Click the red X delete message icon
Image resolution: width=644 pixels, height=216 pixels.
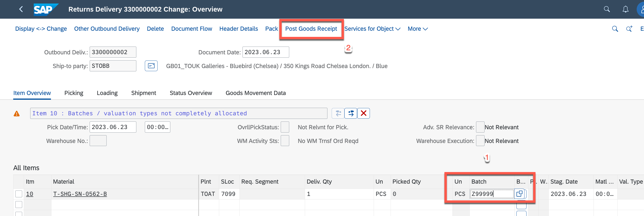pyautogui.click(x=363, y=113)
